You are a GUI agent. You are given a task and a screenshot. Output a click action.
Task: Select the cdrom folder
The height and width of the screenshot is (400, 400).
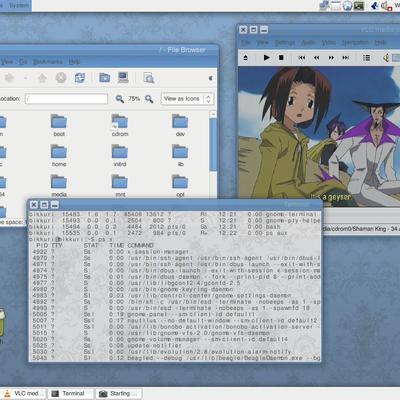120,126
